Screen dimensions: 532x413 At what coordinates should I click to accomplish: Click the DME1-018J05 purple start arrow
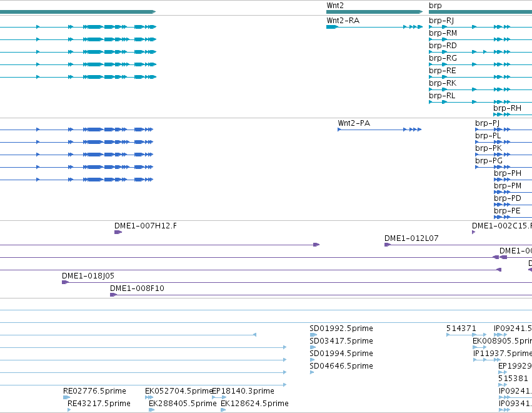pyautogui.click(x=65, y=282)
